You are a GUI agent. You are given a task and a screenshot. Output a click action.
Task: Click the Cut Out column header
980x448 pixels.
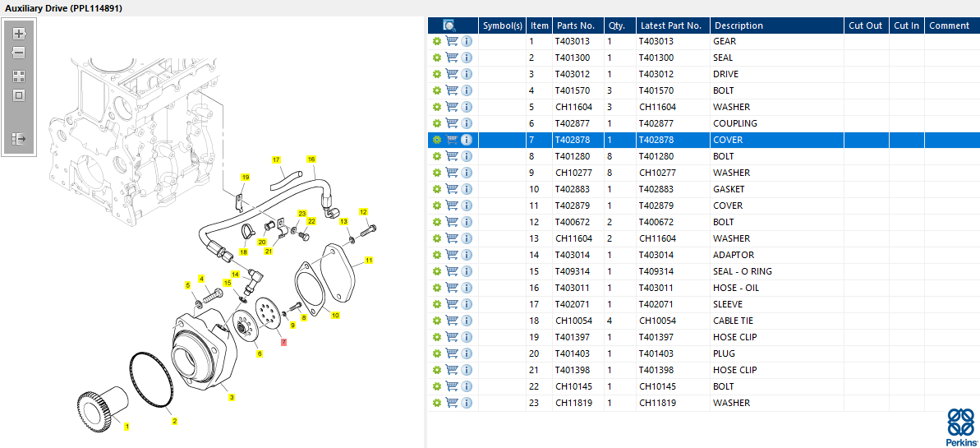click(x=867, y=25)
